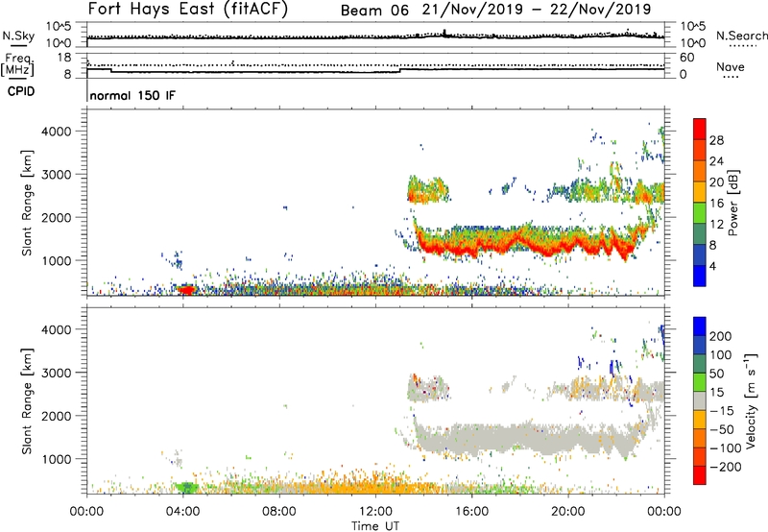Screen dimensions: 768x532
Task: Click the gray segment of the velocity colorbar
Action: [700, 400]
